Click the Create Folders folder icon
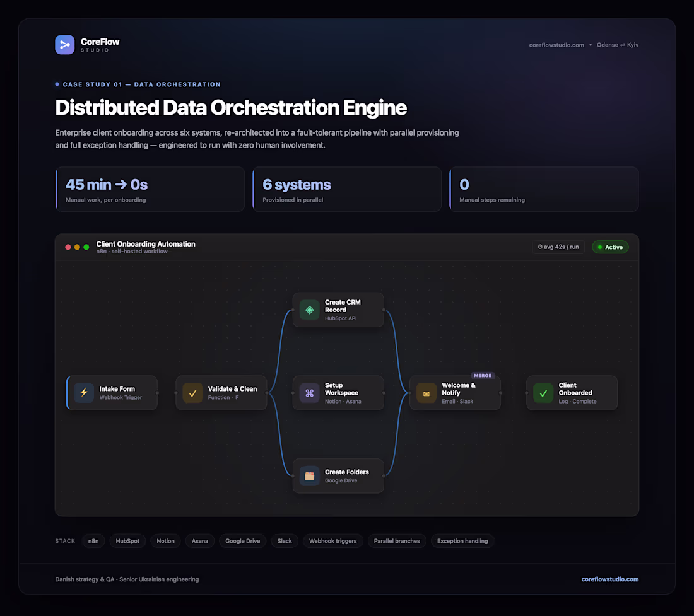This screenshot has height=616, width=694. coord(309,476)
